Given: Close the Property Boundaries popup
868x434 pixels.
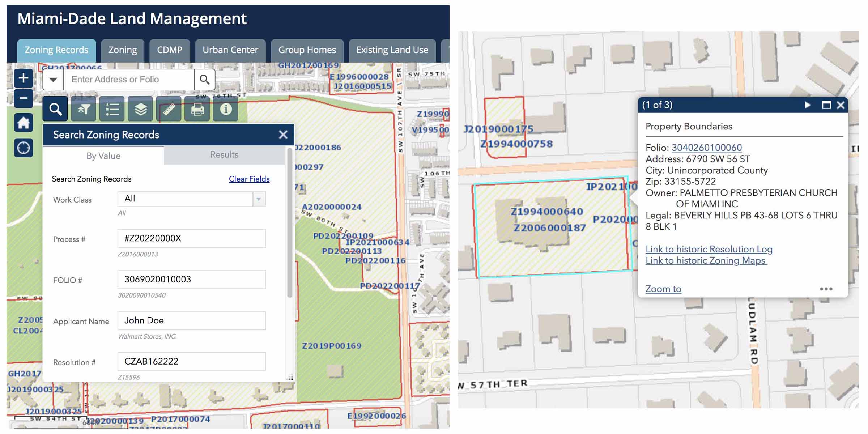Looking at the screenshot, I should [x=841, y=105].
